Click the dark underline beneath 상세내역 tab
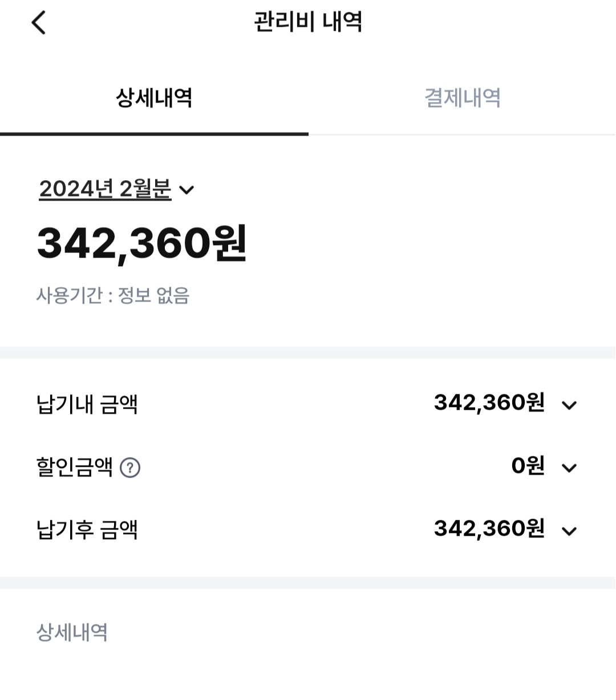Viewport: 616px width, 700px height. [x=154, y=134]
